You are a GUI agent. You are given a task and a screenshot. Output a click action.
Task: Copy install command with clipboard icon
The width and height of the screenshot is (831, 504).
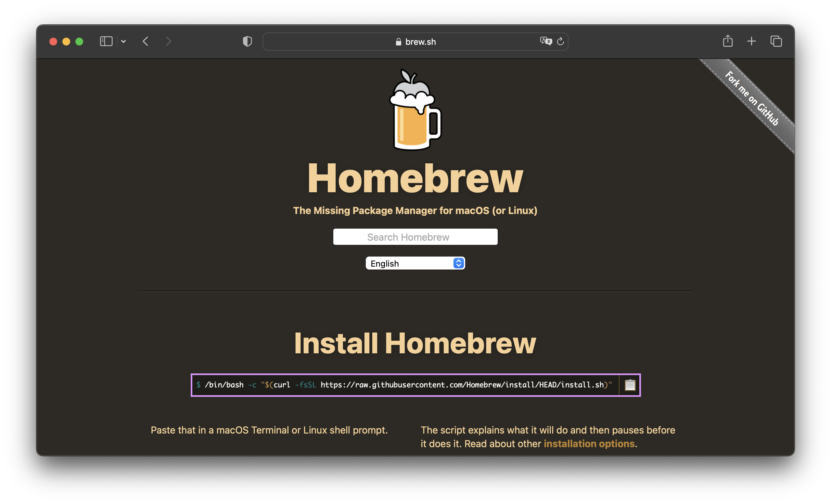point(630,385)
